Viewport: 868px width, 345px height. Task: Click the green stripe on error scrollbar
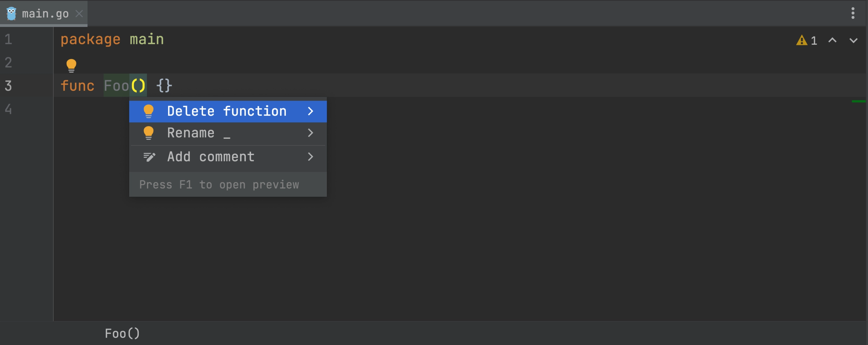[x=858, y=101]
